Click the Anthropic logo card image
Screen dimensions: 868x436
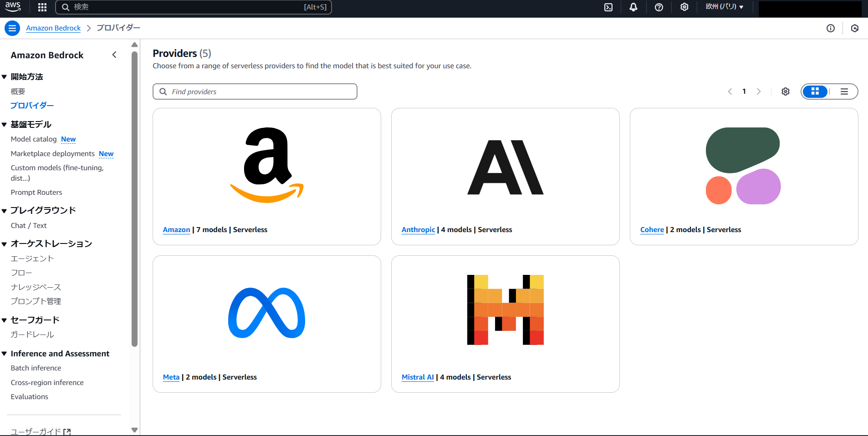pyautogui.click(x=505, y=167)
